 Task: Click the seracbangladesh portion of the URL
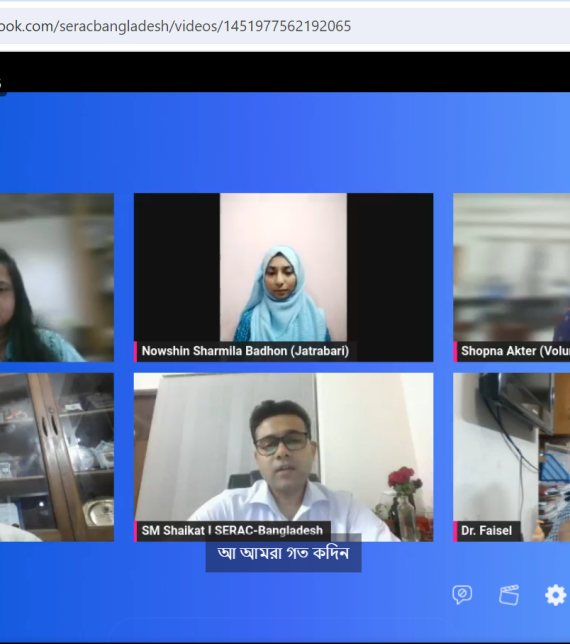(114, 26)
